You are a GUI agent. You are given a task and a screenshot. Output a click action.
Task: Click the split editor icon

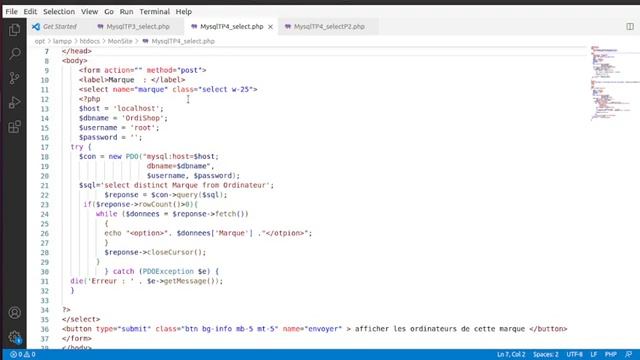[x=630, y=27]
